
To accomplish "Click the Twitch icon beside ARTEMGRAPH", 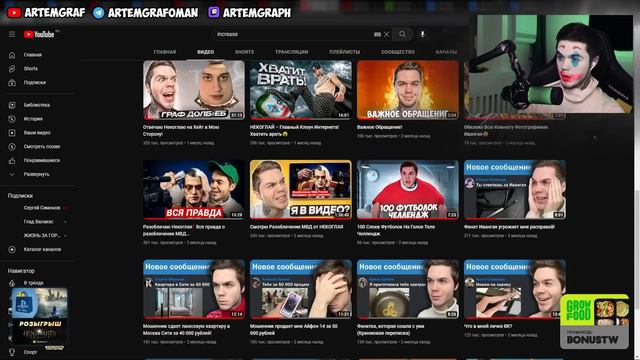I will [213, 12].
